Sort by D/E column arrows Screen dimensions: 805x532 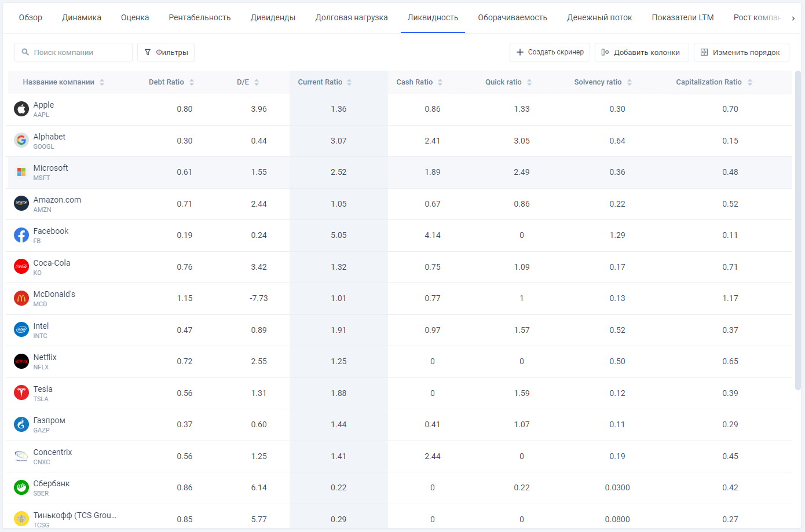[x=257, y=82]
